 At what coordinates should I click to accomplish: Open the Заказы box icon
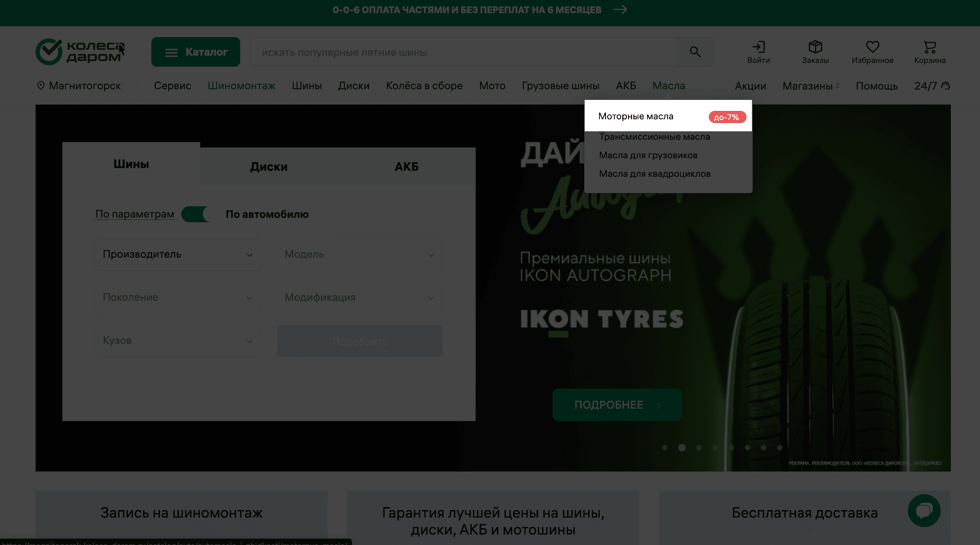815,47
